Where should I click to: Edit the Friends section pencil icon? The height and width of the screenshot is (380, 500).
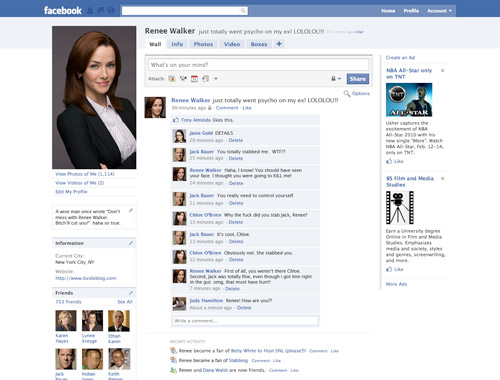131,293
